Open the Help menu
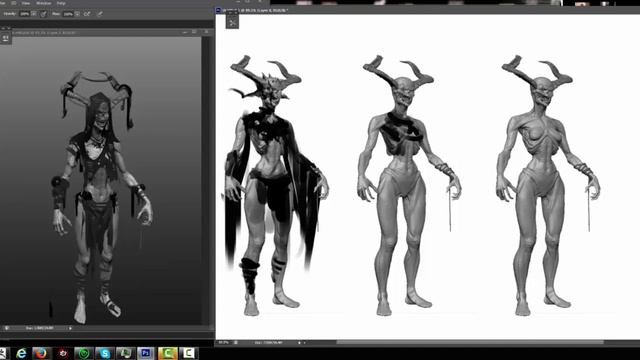This screenshot has height=360, width=640. pyautogui.click(x=61, y=3)
